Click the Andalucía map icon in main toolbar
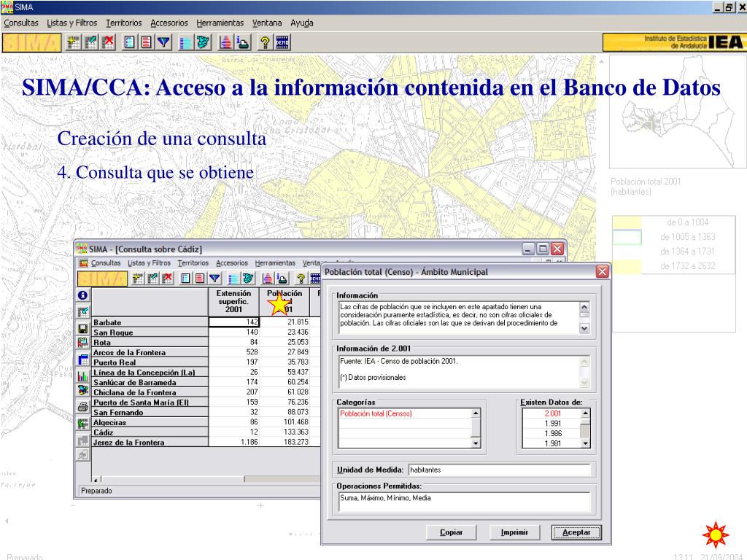Viewport: 747px width, 560px height. (x=204, y=42)
